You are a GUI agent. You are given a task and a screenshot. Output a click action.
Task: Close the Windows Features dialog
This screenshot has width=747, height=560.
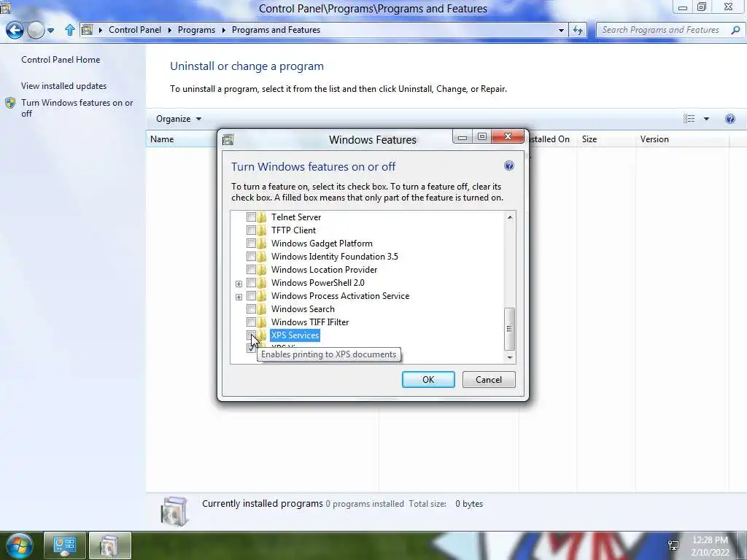tap(508, 136)
